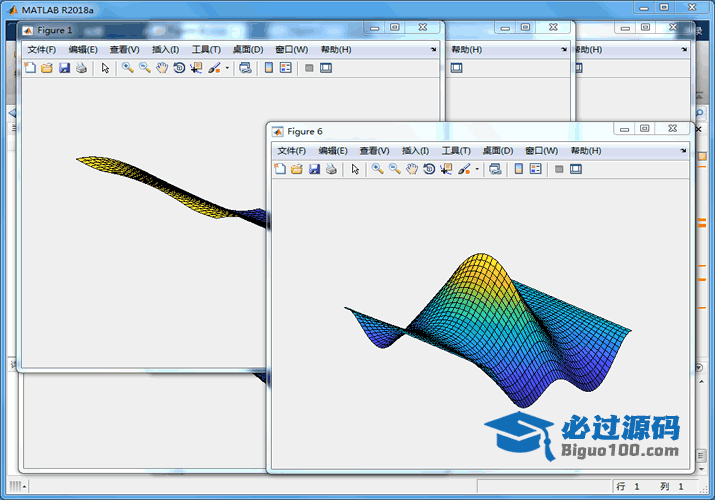The image size is (715, 500).
Task: Click Link Plot icon in Figure 6 toolbar
Action: click(495, 169)
